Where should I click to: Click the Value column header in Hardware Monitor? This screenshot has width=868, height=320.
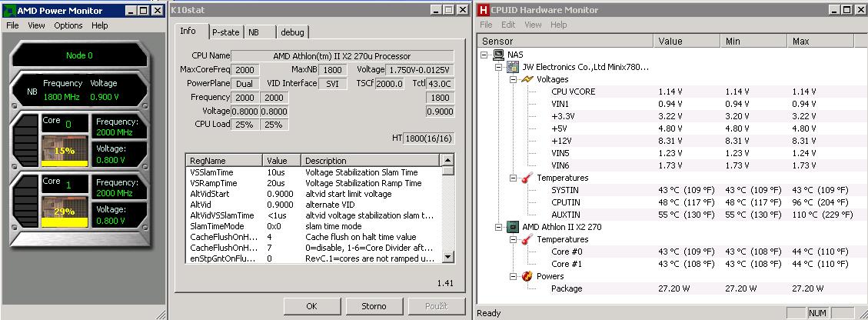click(x=687, y=41)
